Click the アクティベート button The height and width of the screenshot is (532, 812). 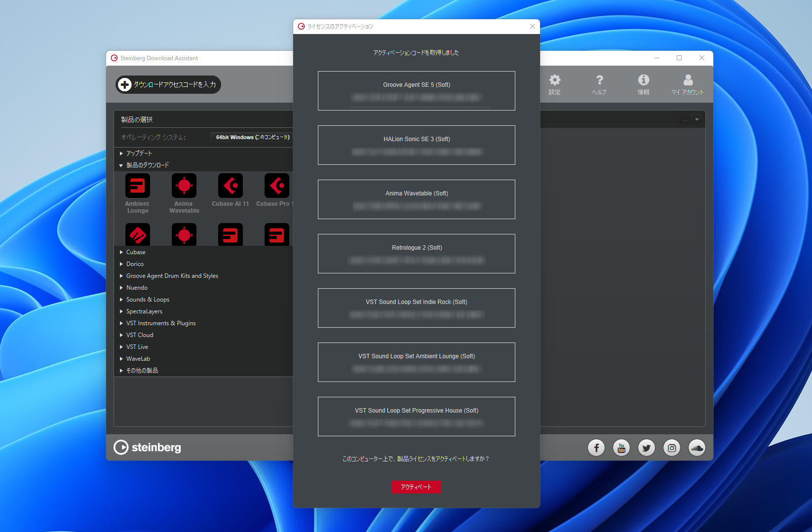point(416,487)
